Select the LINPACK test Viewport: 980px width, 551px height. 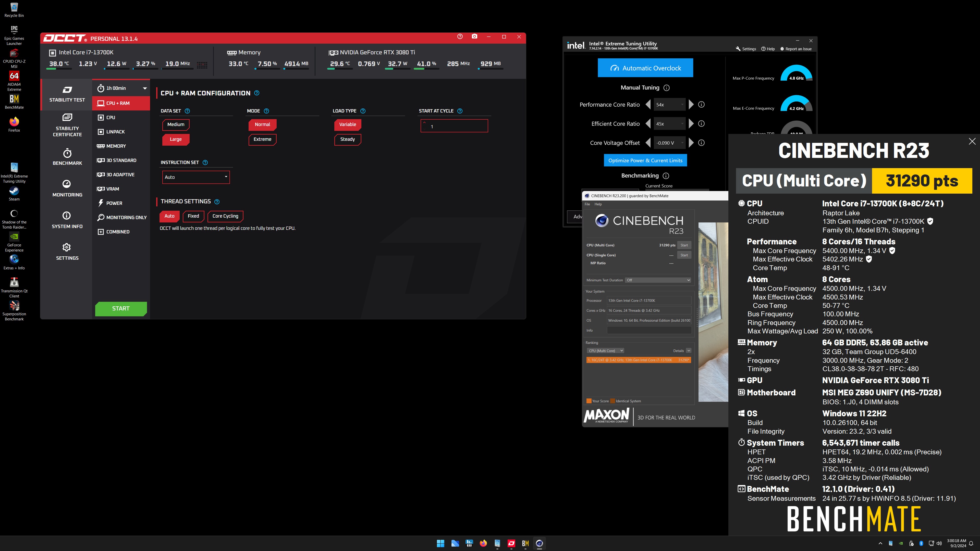(121, 132)
